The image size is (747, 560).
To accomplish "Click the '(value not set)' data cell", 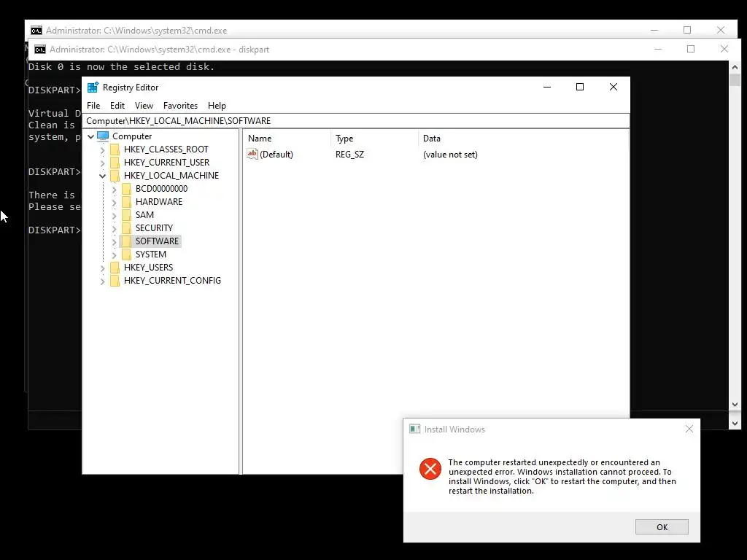I will click(450, 155).
